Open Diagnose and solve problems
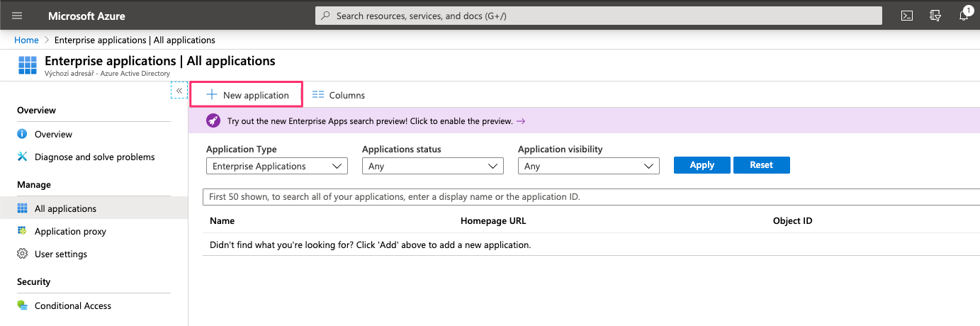 click(x=94, y=157)
